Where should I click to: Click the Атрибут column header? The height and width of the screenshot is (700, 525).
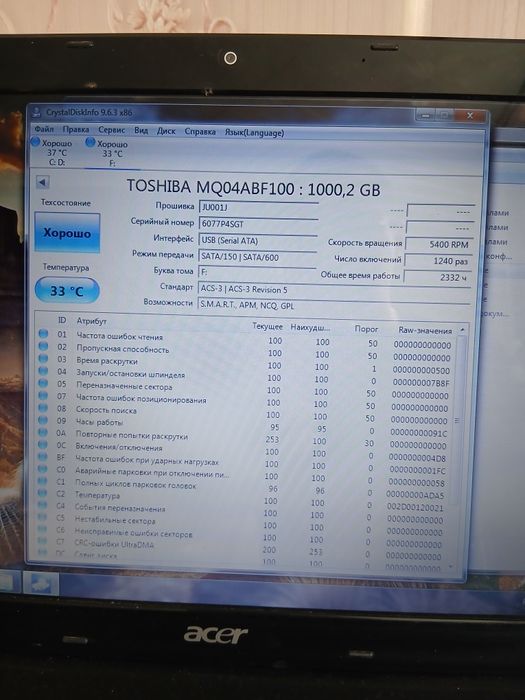pos(92,321)
